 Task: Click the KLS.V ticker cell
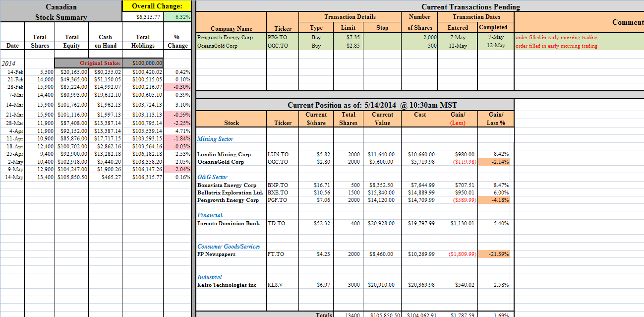283,285
